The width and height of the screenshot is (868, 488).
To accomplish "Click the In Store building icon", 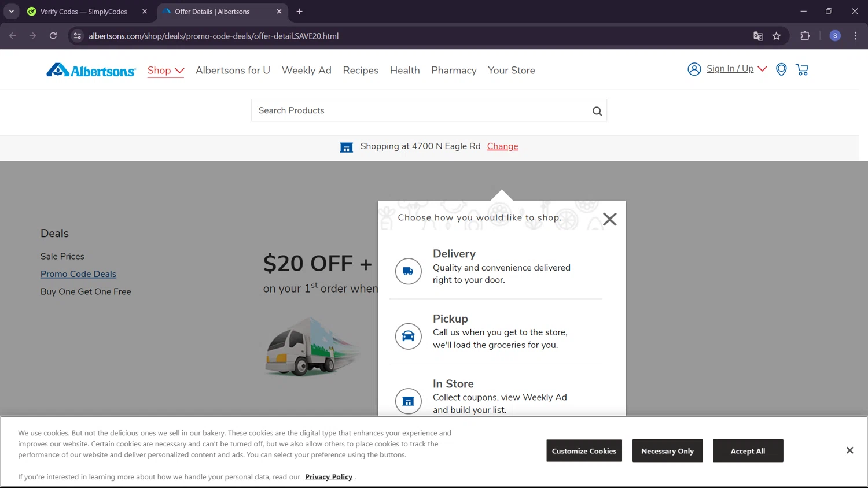I will 408,401.
